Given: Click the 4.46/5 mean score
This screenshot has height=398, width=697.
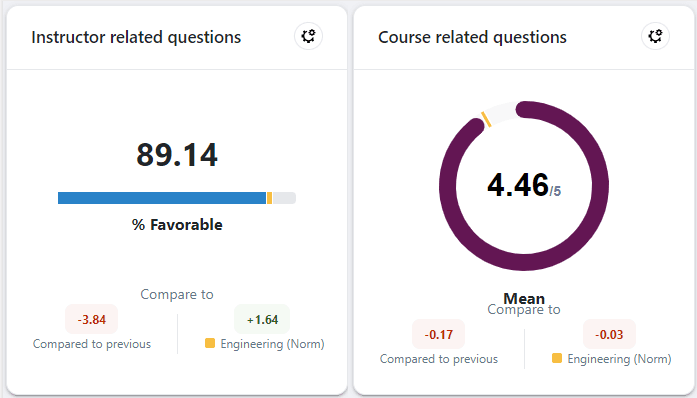Looking at the screenshot, I should [524, 185].
